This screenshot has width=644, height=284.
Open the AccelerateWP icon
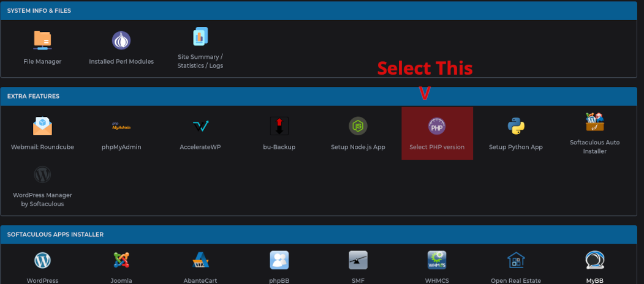point(200,126)
